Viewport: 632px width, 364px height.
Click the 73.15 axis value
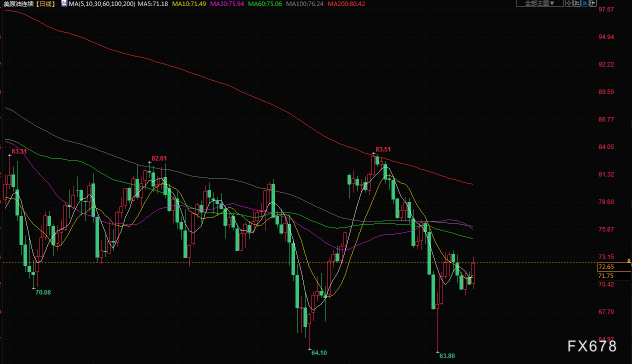(606, 257)
